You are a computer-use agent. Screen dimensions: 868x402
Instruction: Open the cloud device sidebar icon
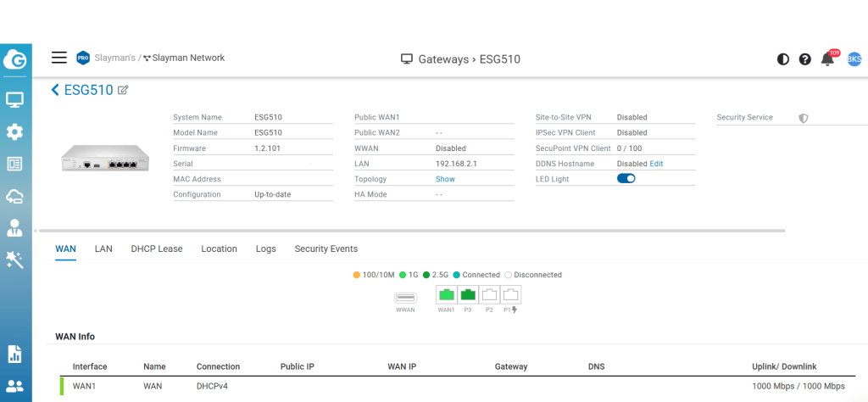(14, 196)
